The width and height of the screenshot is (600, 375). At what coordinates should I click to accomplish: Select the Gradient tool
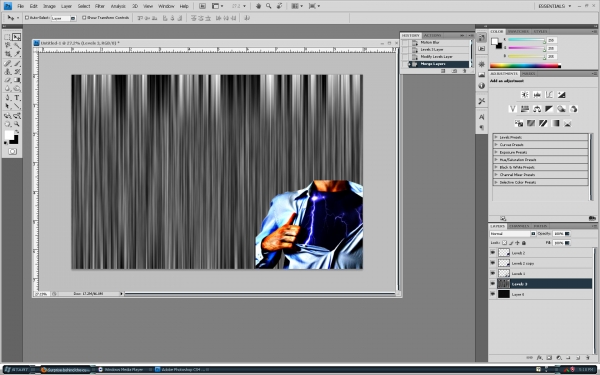click(16, 80)
